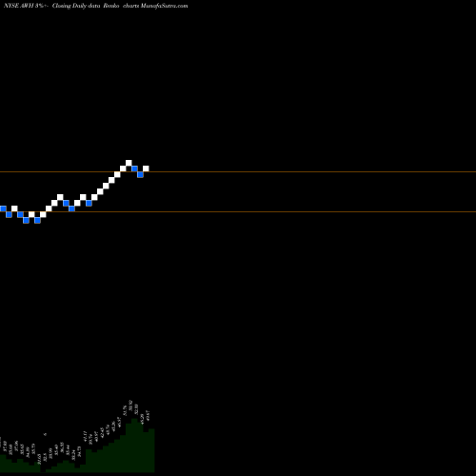Click the chart title text starting 'NYSE AWH'

(95, 6)
